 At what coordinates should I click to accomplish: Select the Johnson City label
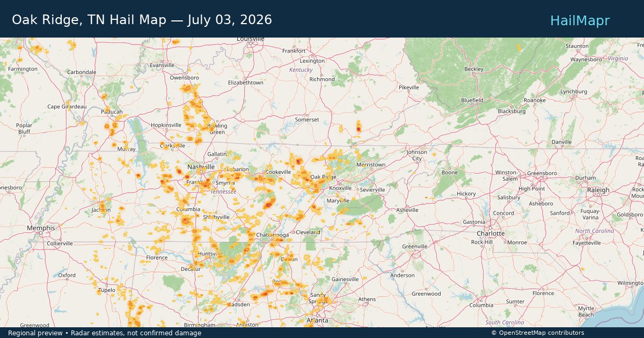[x=416, y=155]
